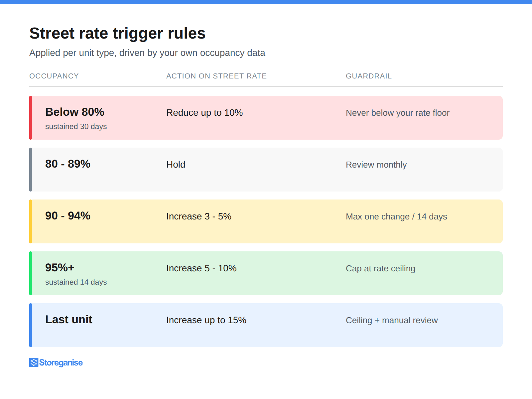The height and width of the screenshot is (399, 532).
Task: Click 'Increase 5 - 10%' action
Action: point(201,268)
